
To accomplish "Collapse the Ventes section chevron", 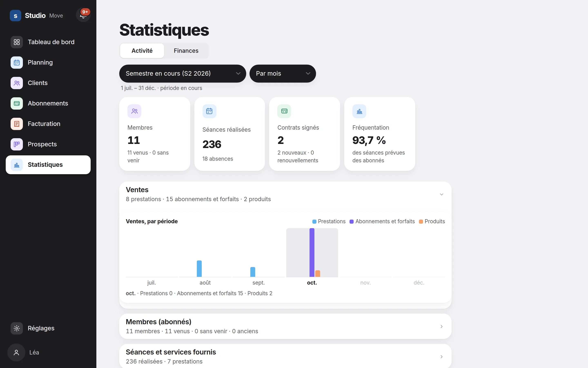I will pos(441,194).
